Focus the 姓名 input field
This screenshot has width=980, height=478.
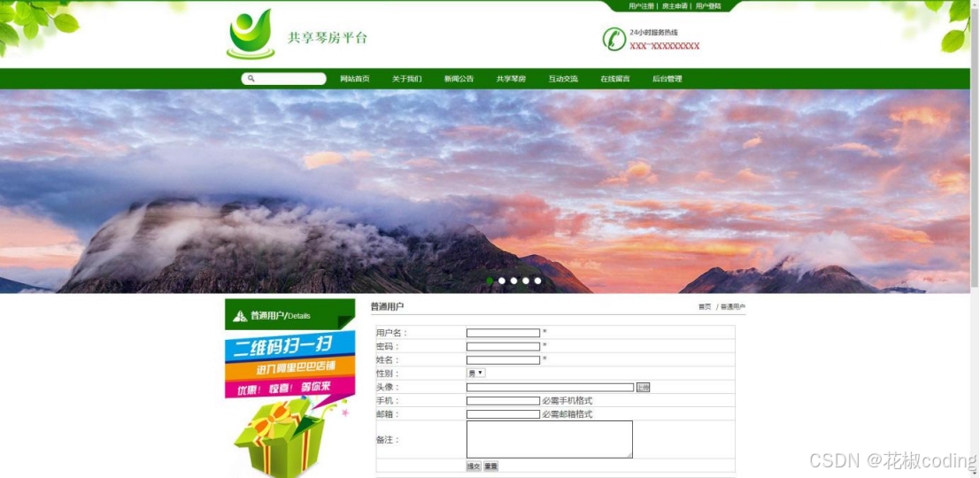[503, 360]
